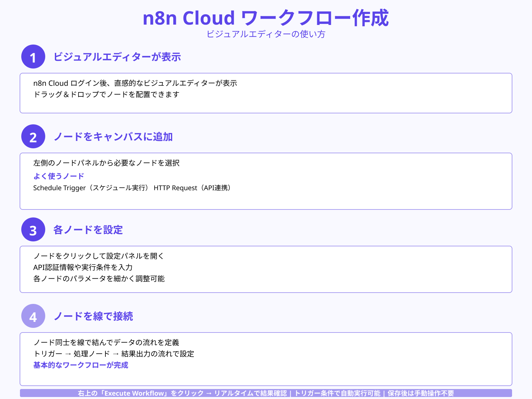Select the ビジュアルエディターの使い方 subtitle
The width and height of the screenshot is (532, 399).
[x=266, y=34]
